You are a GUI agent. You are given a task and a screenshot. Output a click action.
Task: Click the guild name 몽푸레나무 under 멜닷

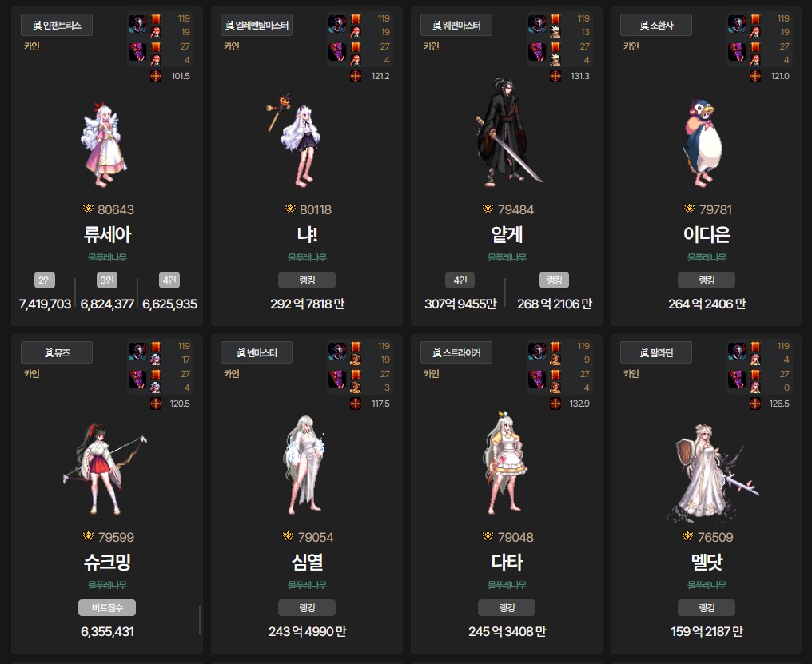(x=707, y=585)
